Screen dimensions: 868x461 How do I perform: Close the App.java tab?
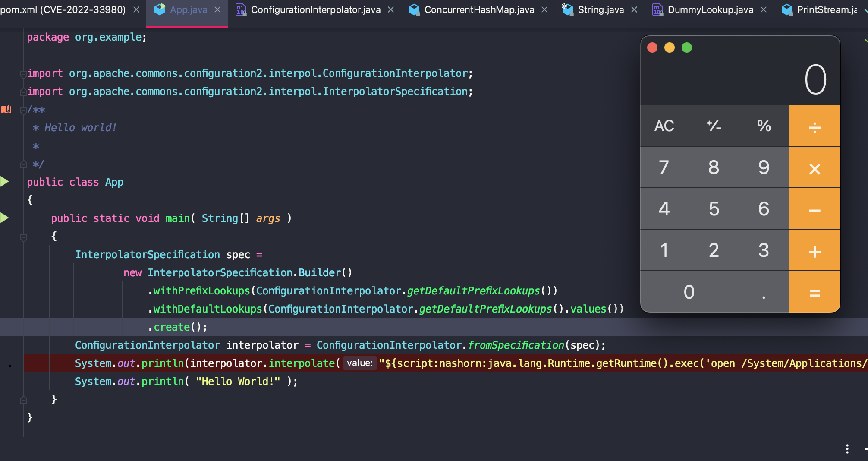(x=217, y=9)
